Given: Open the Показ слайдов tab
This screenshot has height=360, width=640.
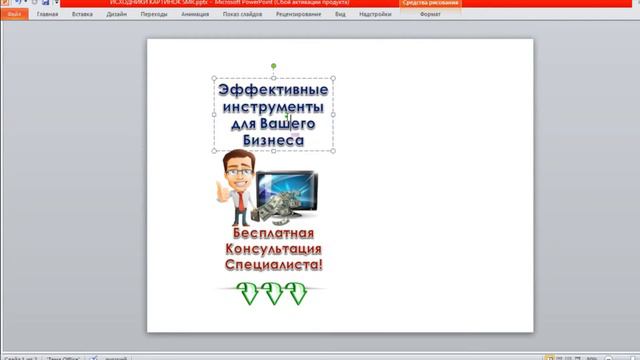Looking at the screenshot, I should (242, 14).
